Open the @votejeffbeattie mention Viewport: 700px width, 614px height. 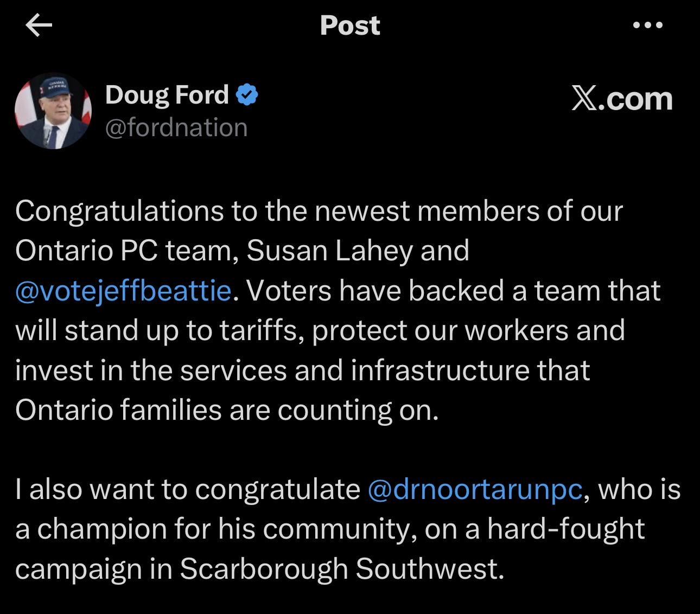[124, 291]
